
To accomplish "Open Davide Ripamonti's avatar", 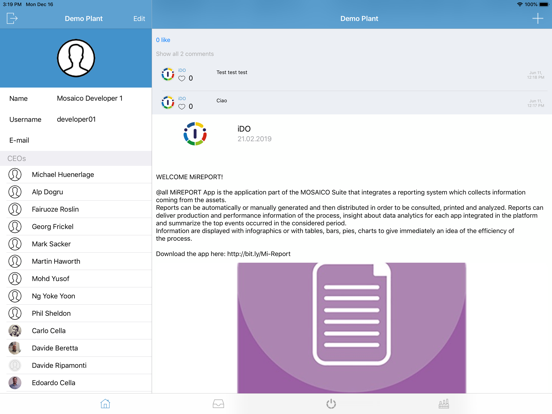I will [x=15, y=365].
